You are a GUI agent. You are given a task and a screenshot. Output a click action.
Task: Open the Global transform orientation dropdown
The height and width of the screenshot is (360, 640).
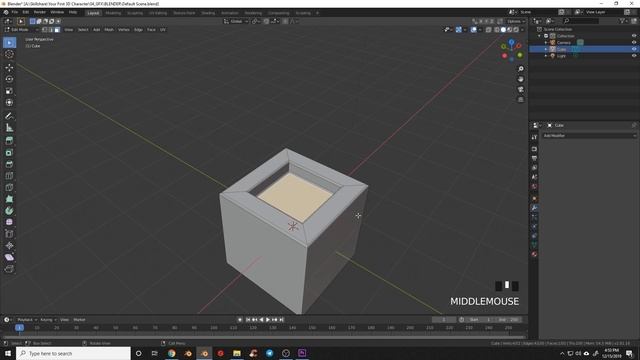[236, 21]
